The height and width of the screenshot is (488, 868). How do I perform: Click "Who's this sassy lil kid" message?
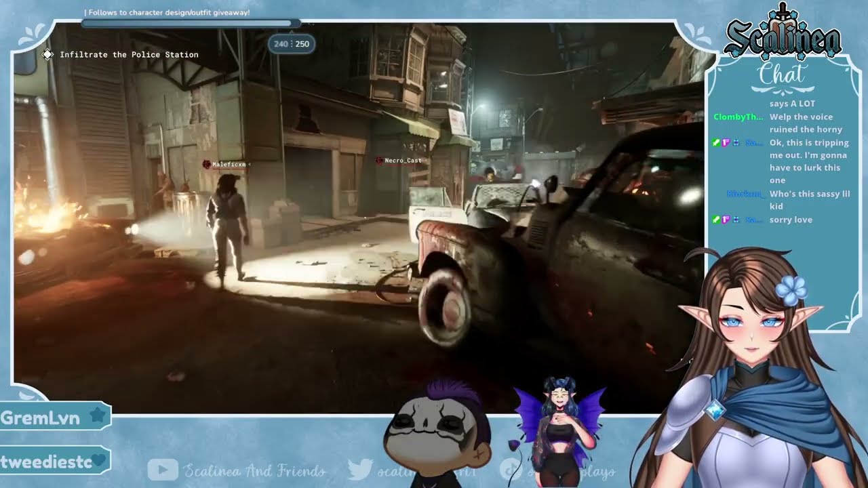click(810, 200)
